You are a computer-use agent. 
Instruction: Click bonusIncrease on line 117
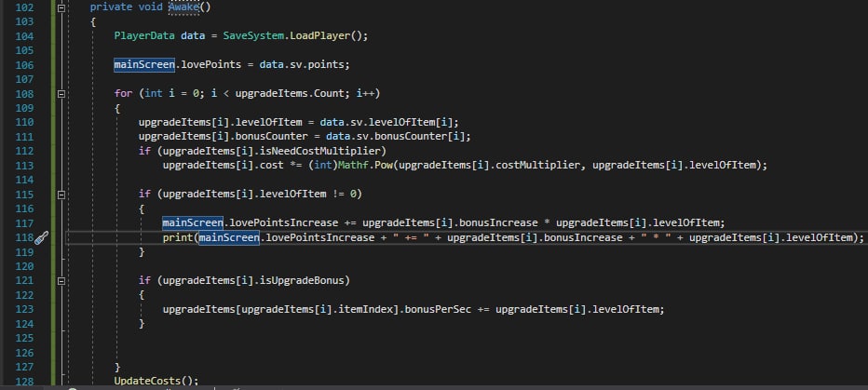click(499, 223)
